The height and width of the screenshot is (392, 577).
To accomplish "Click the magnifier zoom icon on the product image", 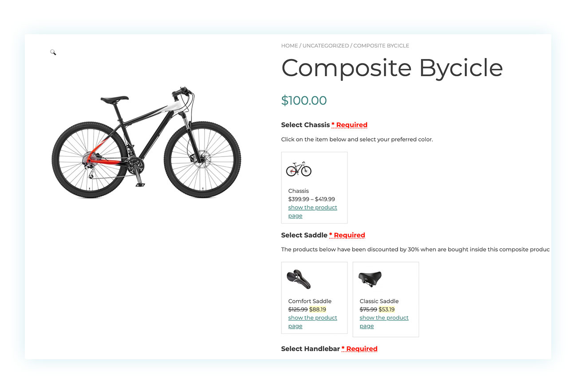I will pos(53,52).
